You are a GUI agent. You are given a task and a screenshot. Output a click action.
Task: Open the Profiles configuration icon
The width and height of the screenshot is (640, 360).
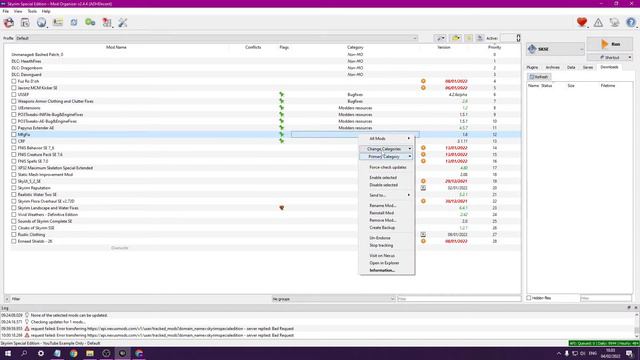(x=58, y=23)
